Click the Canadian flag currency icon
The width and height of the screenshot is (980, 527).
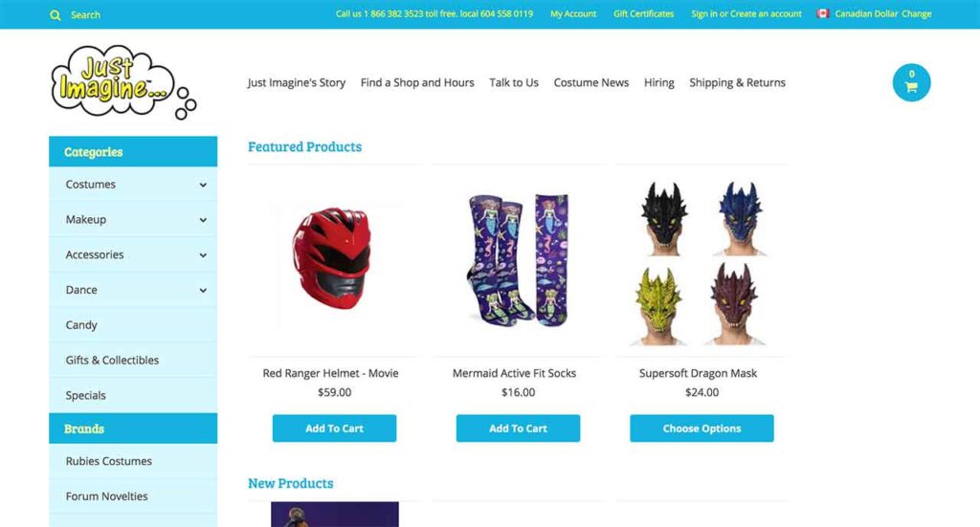point(823,13)
